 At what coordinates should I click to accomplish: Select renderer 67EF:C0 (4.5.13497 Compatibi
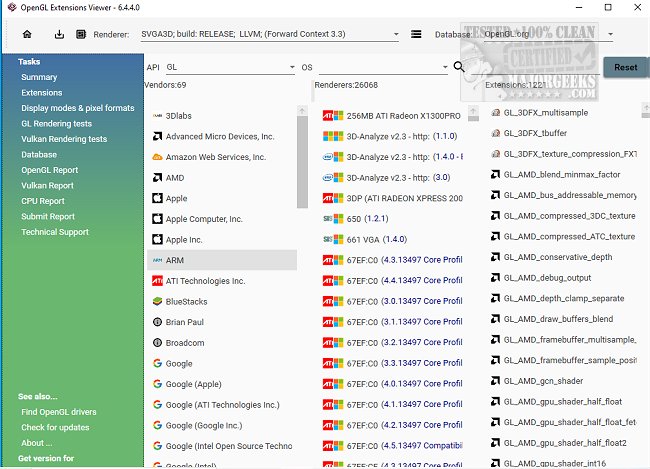[392, 445]
